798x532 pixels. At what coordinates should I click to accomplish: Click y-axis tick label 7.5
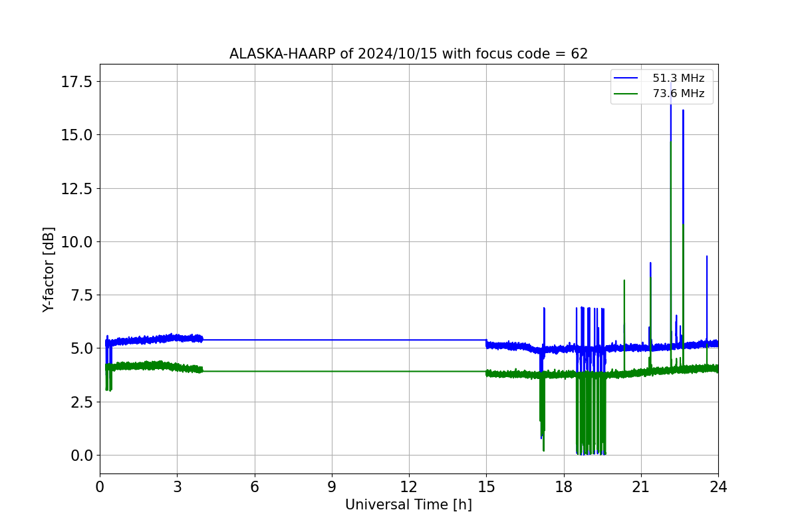point(81,295)
